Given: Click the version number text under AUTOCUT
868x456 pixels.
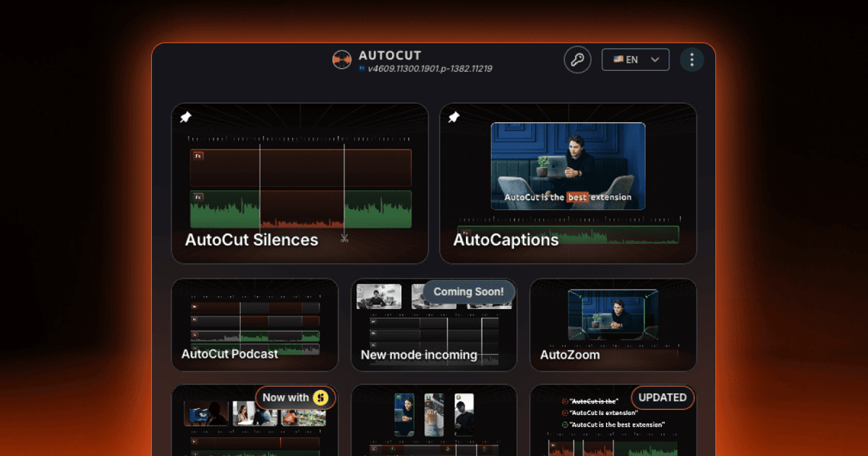Looking at the screenshot, I should tap(430, 69).
